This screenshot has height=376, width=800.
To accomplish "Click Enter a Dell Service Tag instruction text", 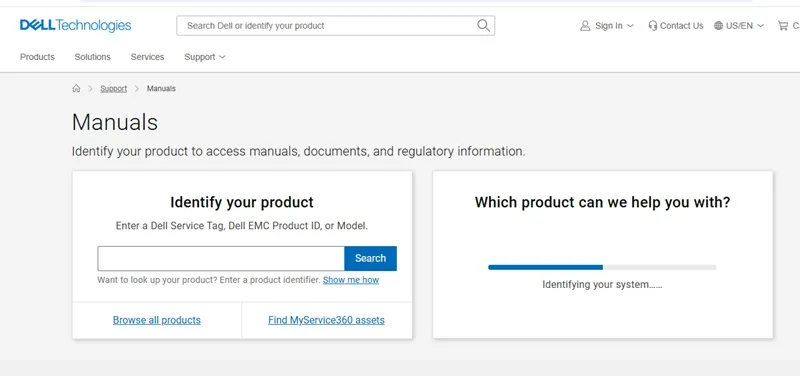I will [242, 225].
